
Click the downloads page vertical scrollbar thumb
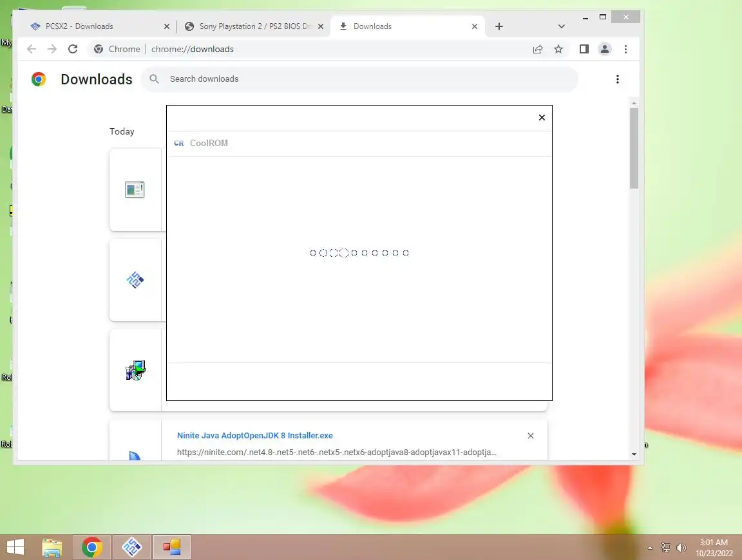click(634, 148)
